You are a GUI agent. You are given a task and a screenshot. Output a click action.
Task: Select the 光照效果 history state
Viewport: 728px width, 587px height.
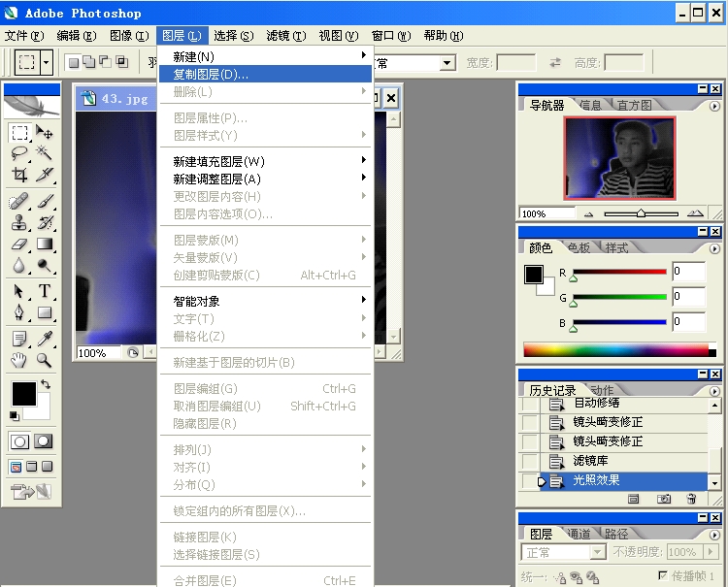pos(623,480)
